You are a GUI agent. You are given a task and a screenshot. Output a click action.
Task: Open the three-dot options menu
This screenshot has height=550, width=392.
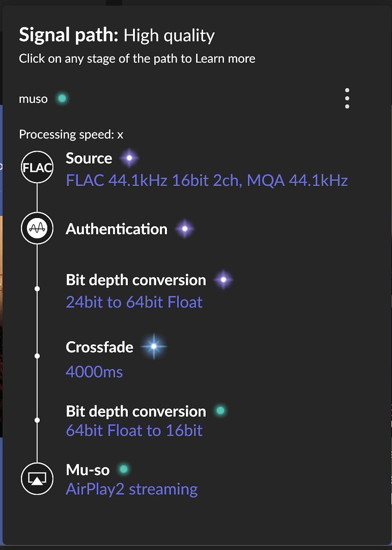click(347, 98)
